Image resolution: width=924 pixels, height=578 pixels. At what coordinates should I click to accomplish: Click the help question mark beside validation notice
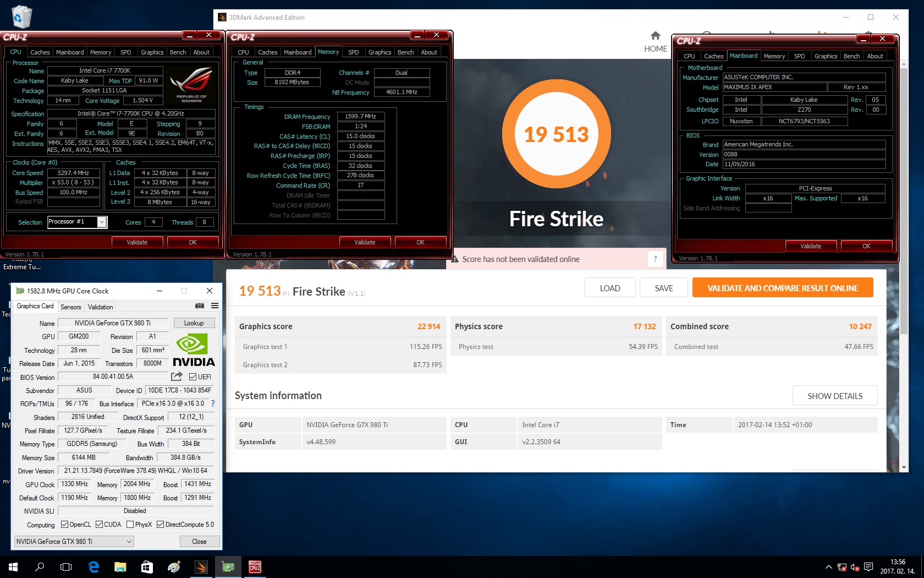coord(655,259)
